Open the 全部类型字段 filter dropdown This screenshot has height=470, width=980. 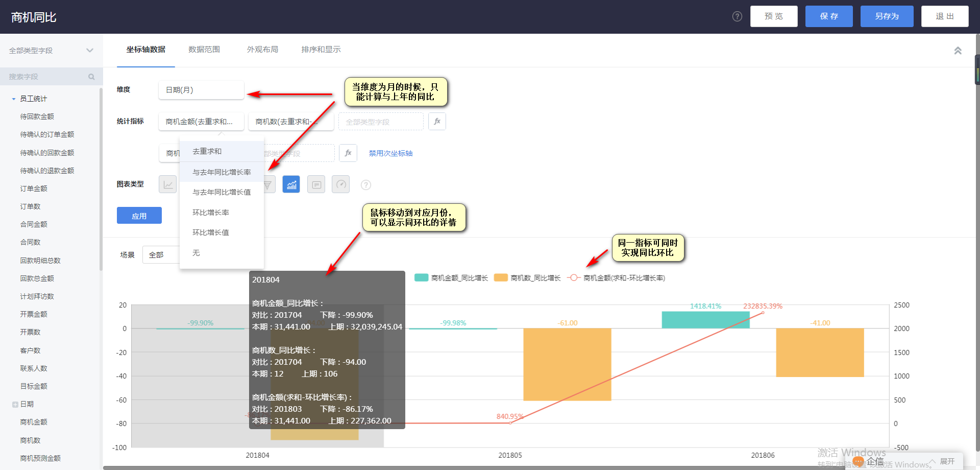point(51,51)
